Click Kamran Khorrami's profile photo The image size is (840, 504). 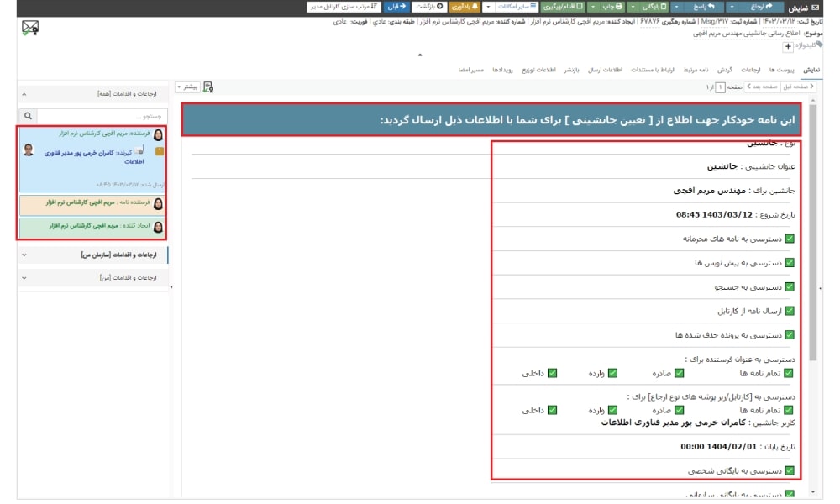coord(29,150)
